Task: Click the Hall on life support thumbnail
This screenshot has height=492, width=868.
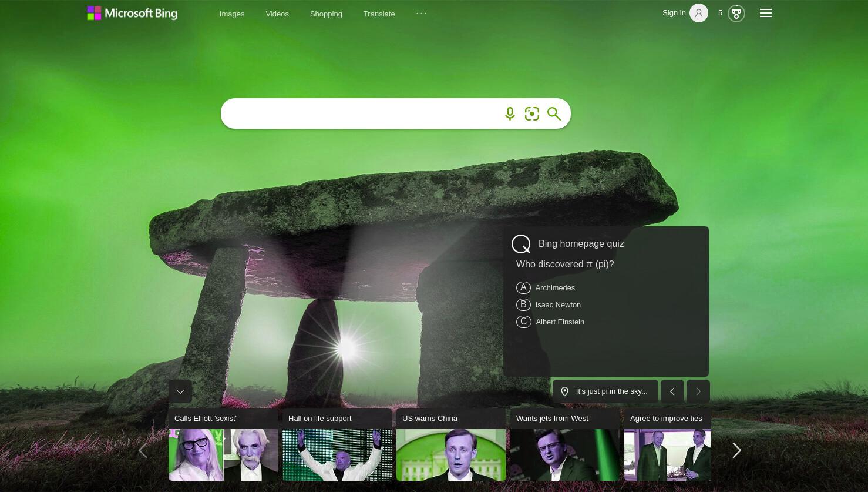Action: point(337,455)
